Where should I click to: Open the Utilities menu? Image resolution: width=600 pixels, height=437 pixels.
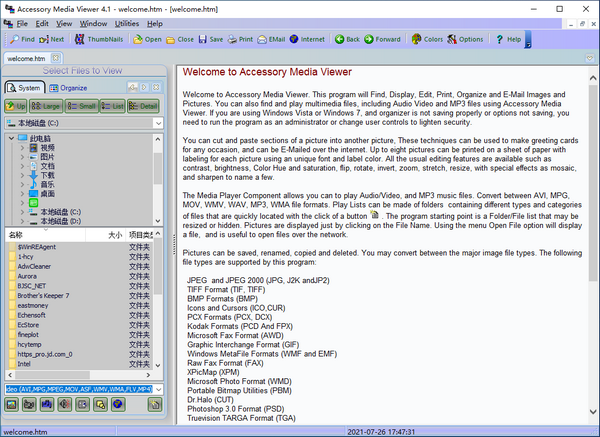[127, 24]
